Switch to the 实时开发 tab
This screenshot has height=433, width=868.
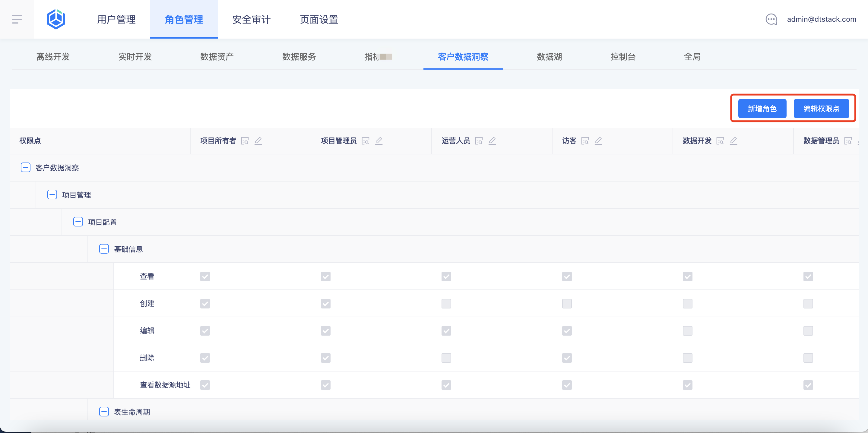135,57
